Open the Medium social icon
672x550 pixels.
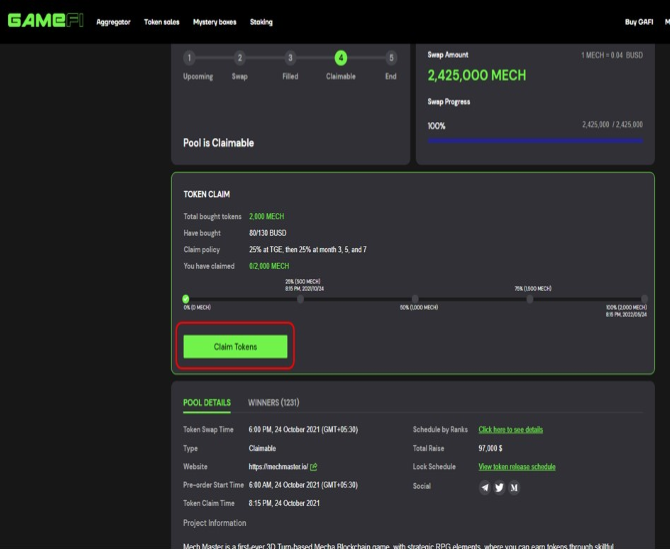(514, 488)
